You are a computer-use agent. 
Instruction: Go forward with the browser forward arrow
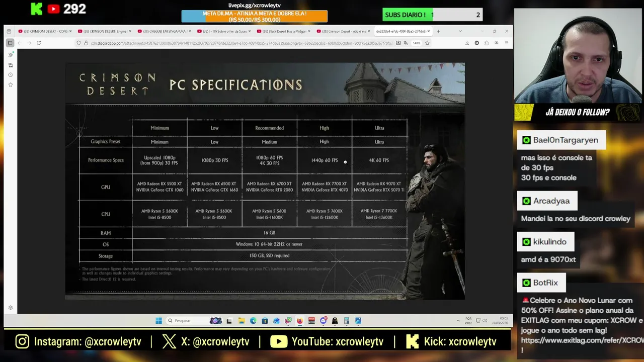pos(29,43)
